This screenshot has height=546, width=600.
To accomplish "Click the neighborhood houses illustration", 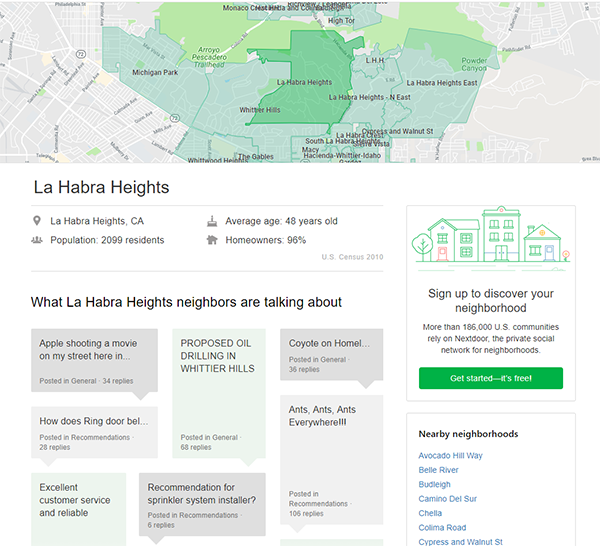I will [490, 240].
